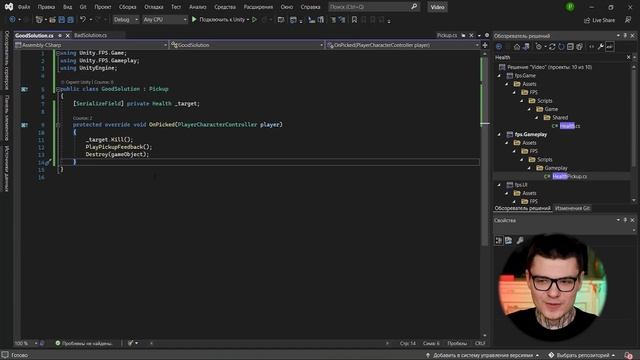Click the split editor plus icon
The width and height of the screenshot is (640, 360).
pyautogui.click(x=485, y=45)
